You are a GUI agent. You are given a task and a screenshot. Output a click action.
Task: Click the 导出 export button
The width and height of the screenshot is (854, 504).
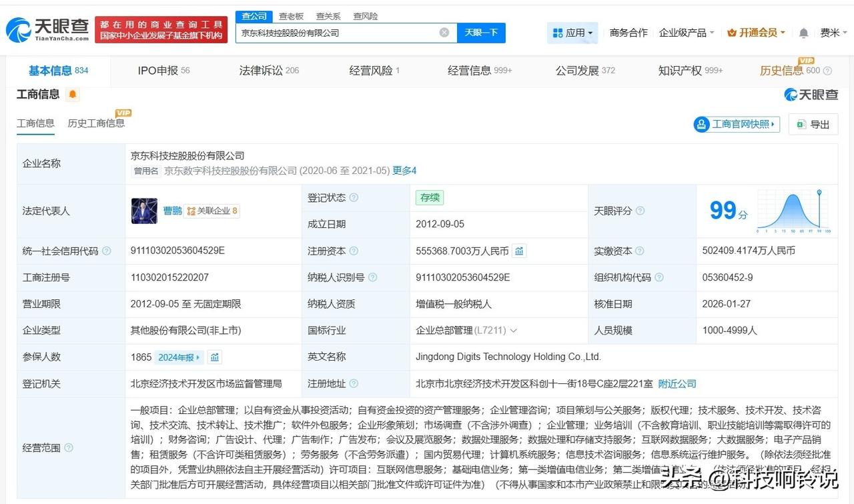813,124
